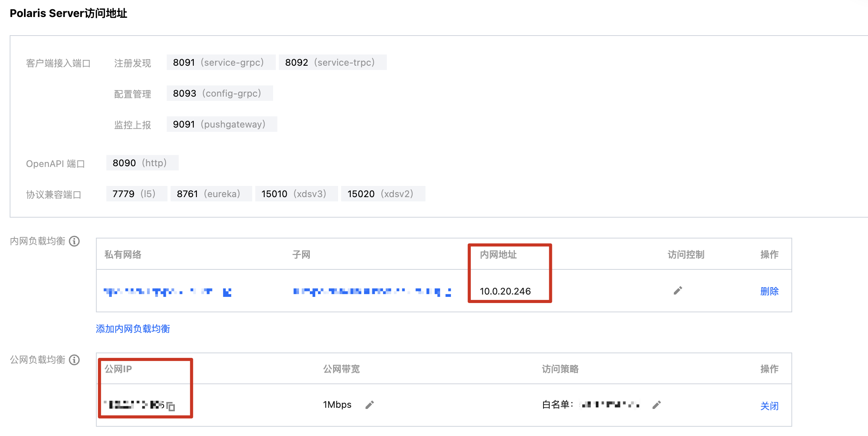
Task: Copy the public IP address
Action: pos(171,406)
